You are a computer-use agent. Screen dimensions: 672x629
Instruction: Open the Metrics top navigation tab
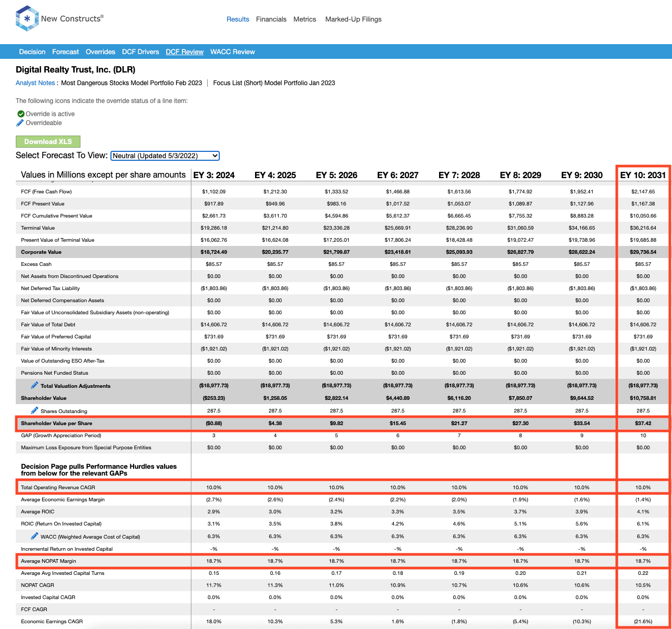click(x=305, y=19)
